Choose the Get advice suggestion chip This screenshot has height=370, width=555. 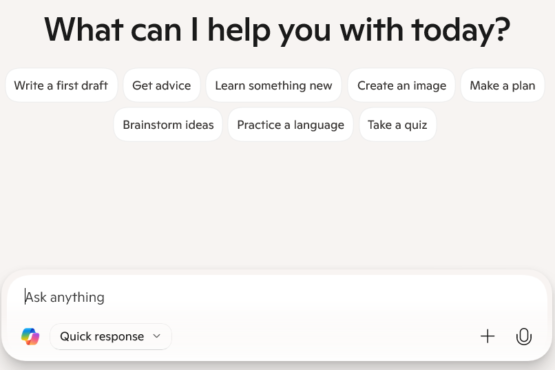161,85
